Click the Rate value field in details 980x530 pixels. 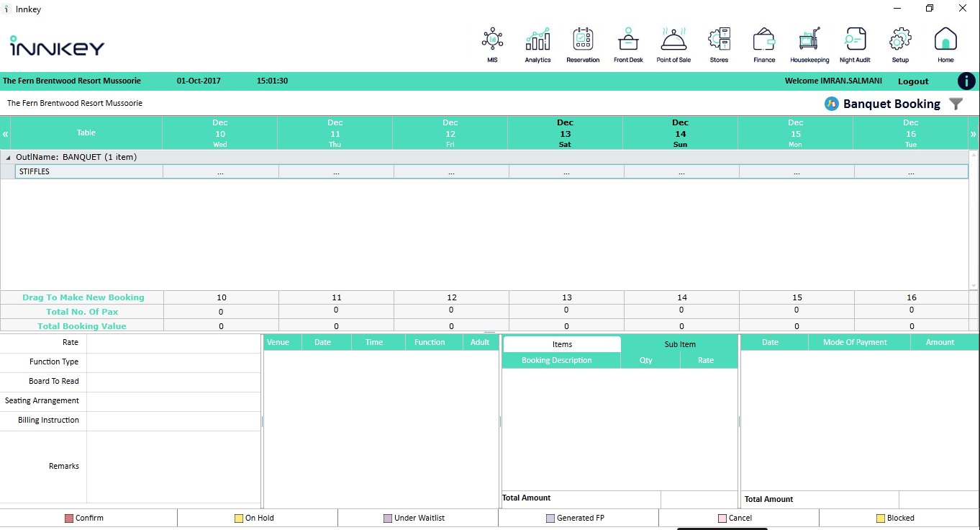(x=173, y=343)
